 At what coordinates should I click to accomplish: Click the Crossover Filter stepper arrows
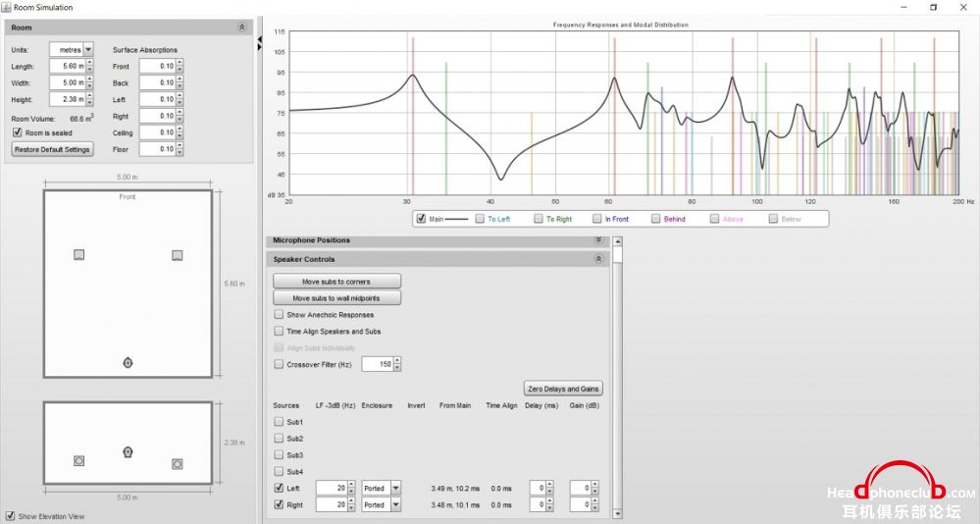coord(397,364)
